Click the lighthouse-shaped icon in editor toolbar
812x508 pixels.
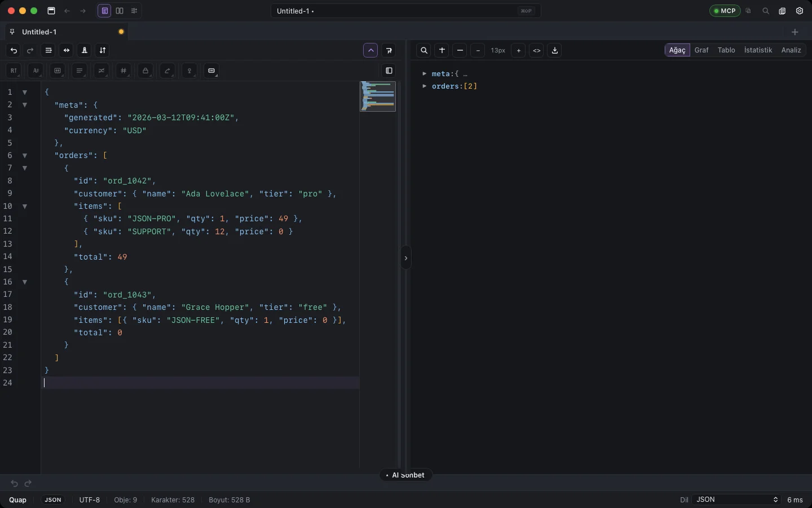(x=85, y=51)
